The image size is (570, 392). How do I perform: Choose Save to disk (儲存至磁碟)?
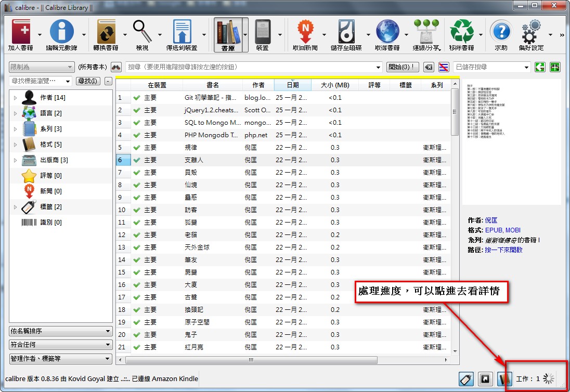346,35
